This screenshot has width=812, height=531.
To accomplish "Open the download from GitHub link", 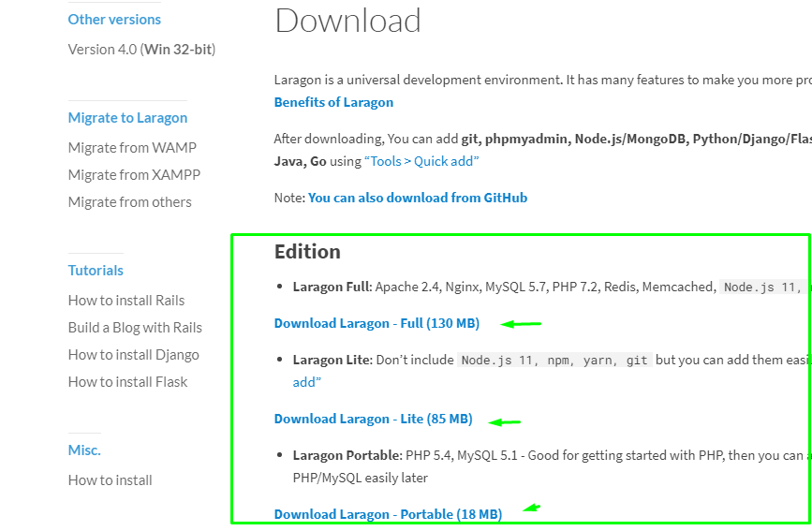I will (x=418, y=198).
